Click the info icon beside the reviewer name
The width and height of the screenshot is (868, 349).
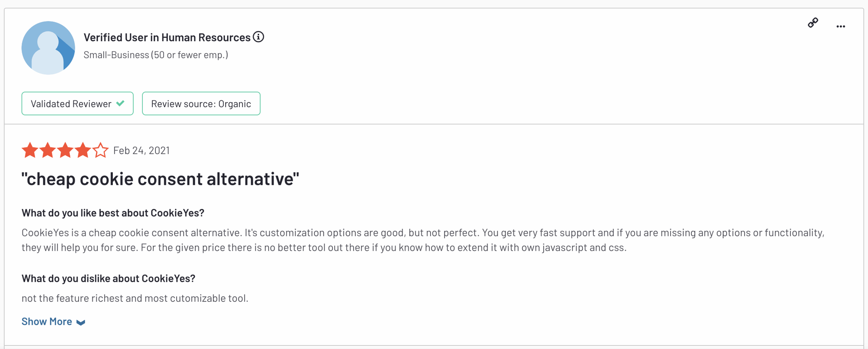tap(259, 36)
